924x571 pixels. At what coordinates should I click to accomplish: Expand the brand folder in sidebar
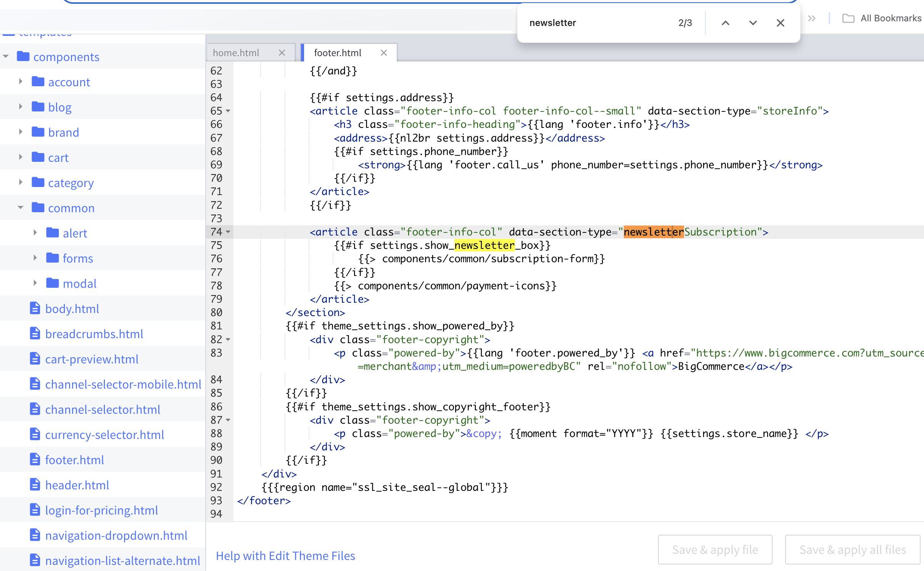click(21, 132)
